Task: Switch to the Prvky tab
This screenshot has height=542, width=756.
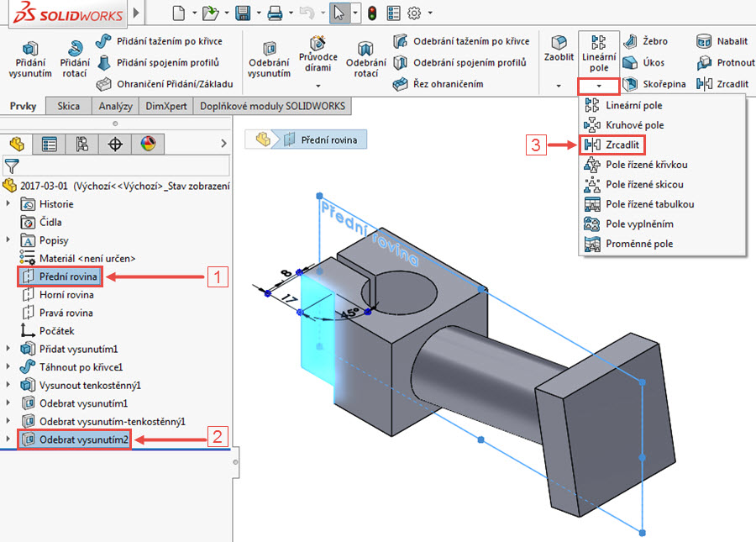Action: (23, 106)
